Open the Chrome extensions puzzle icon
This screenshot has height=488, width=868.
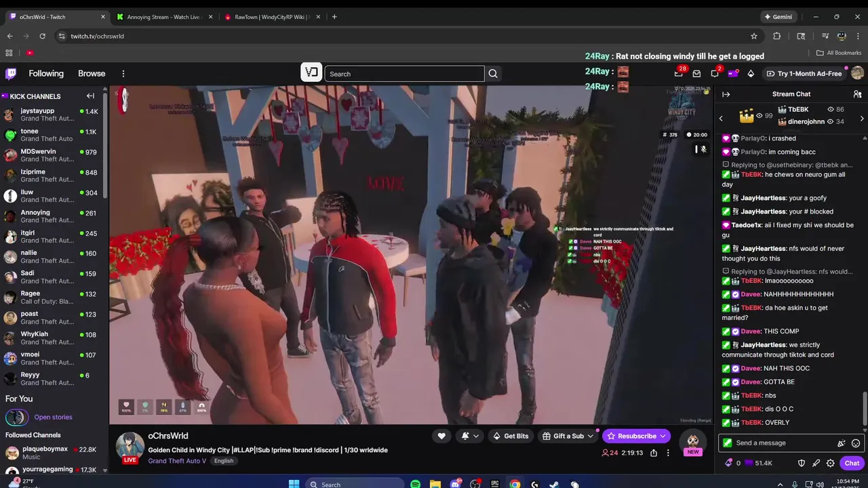[777, 36]
